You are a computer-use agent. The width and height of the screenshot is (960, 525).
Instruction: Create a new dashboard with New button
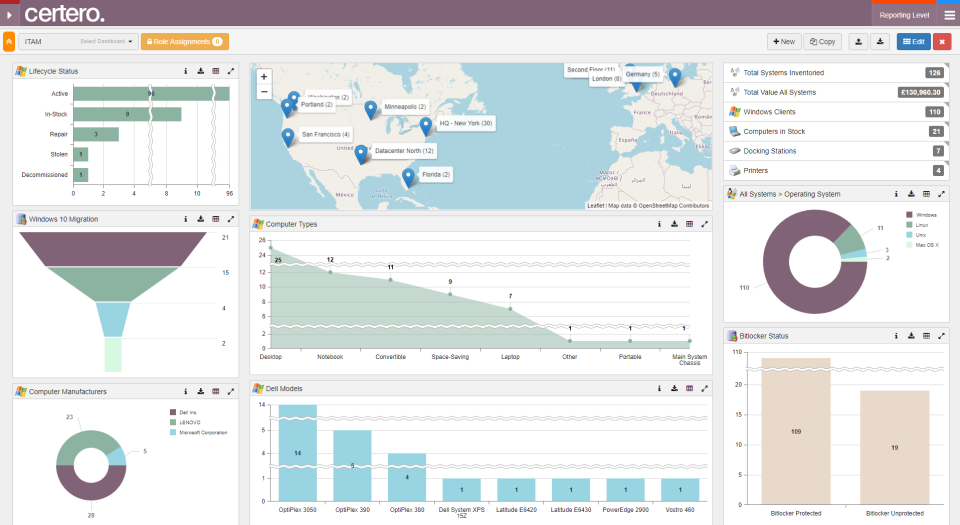[784, 42]
